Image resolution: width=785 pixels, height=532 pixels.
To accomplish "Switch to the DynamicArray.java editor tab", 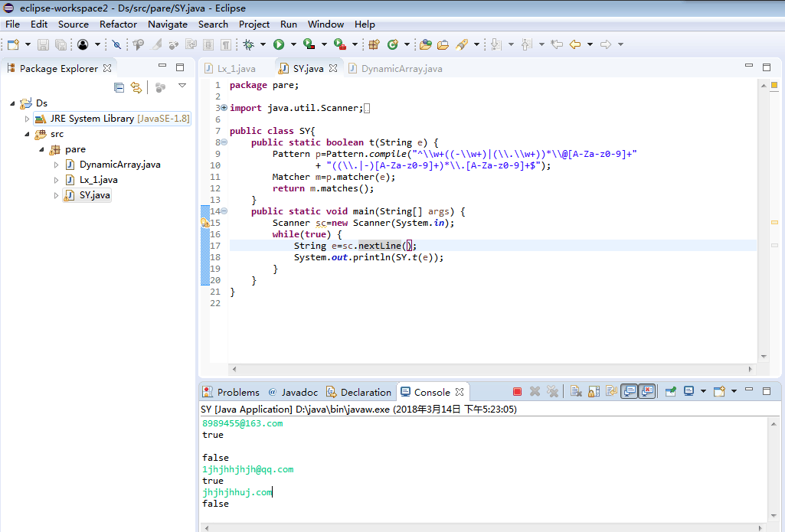I will [x=401, y=68].
